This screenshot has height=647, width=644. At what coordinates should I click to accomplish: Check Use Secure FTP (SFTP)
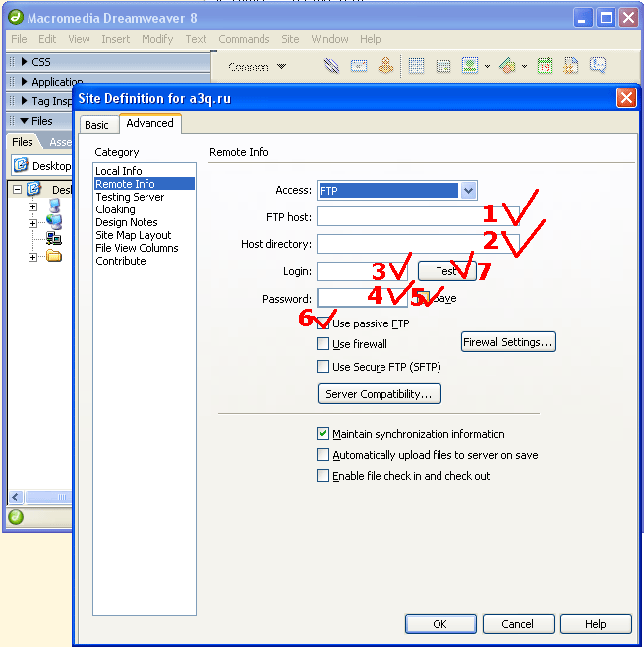(323, 366)
